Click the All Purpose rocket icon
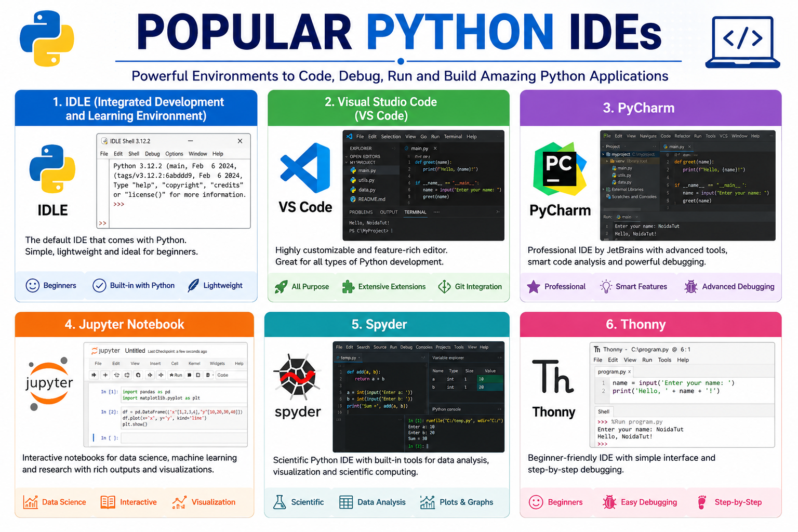Viewport: 798px width, 532px height. click(281, 286)
